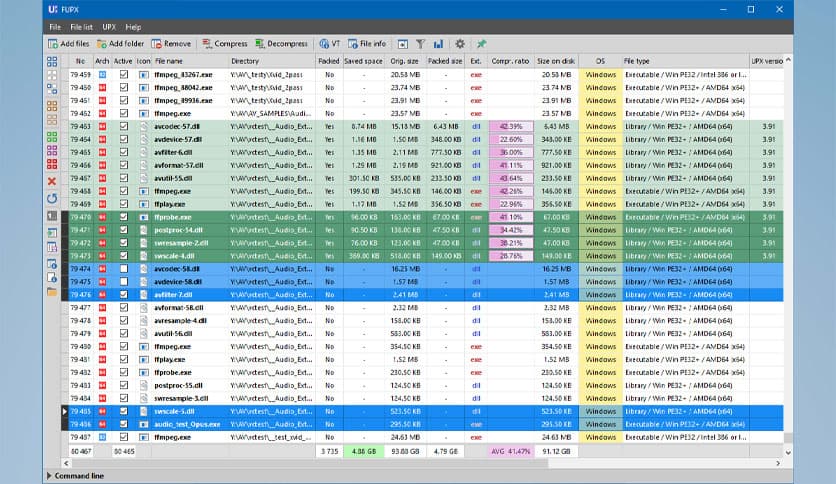Select the swresample-3.dll file name

[181, 398]
